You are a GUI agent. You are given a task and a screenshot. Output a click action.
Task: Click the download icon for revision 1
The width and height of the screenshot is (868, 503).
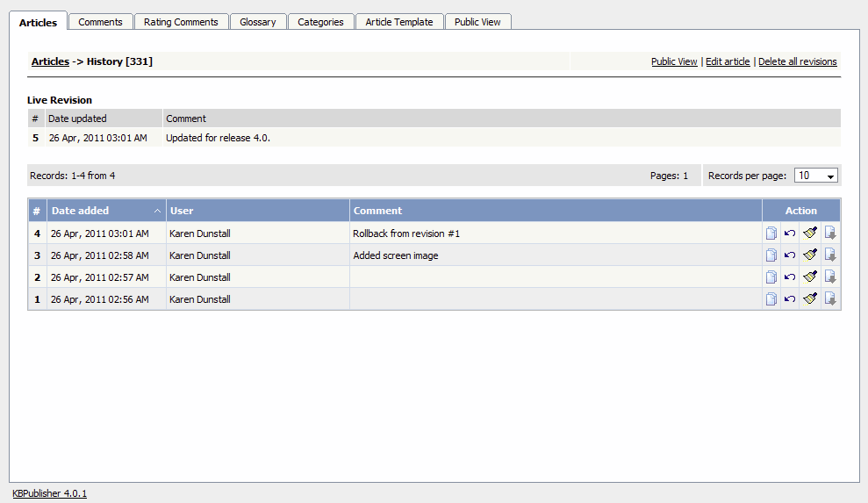830,299
